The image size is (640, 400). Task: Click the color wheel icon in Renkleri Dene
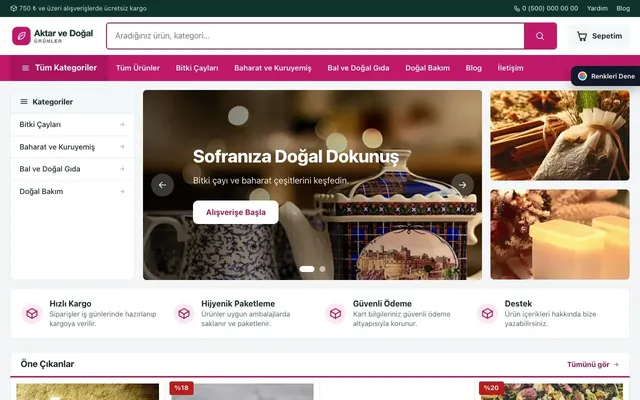tap(582, 76)
